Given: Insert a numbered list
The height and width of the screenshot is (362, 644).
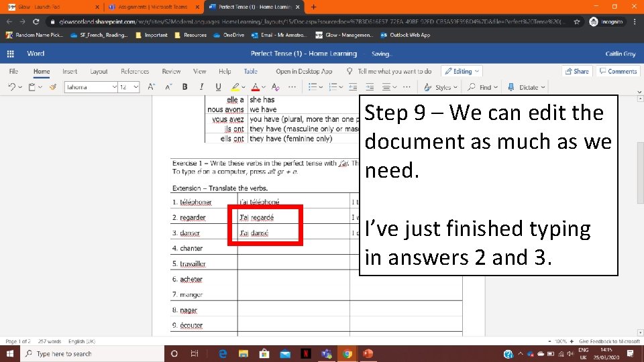Looking at the screenshot, I should point(333,87).
